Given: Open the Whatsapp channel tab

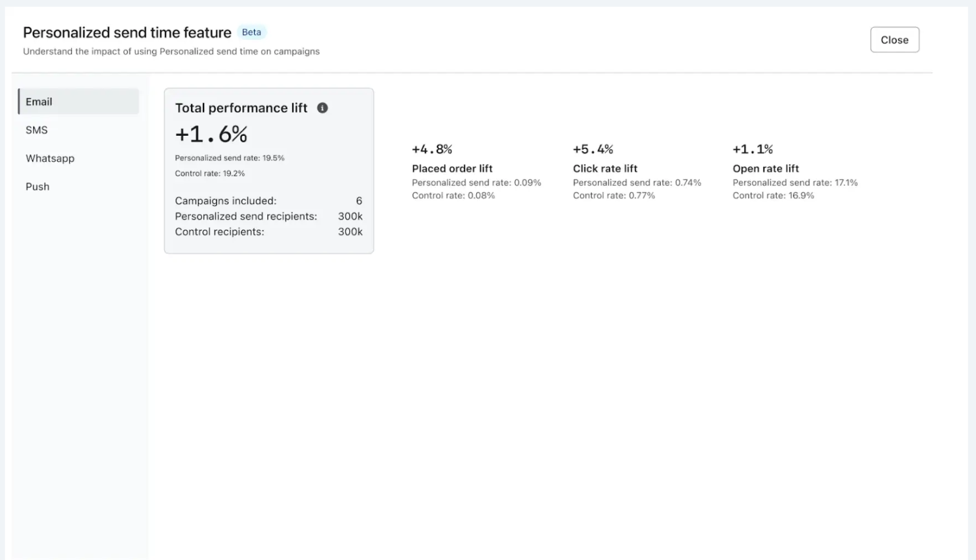Looking at the screenshot, I should (50, 158).
